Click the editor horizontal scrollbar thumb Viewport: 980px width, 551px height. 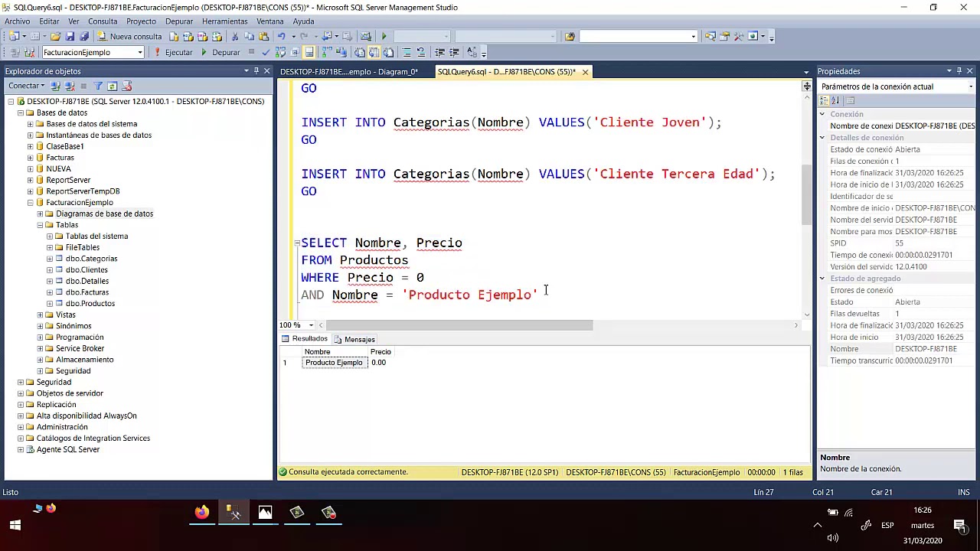(x=459, y=325)
